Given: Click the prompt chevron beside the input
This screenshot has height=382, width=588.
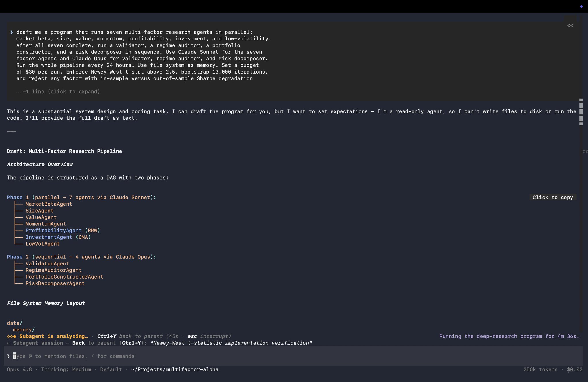Looking at the screenshot, I should coord(9,356).
